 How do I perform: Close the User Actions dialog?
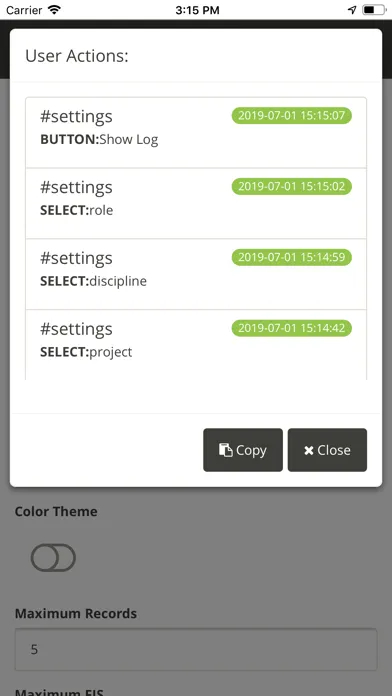[x=327, y=450]
